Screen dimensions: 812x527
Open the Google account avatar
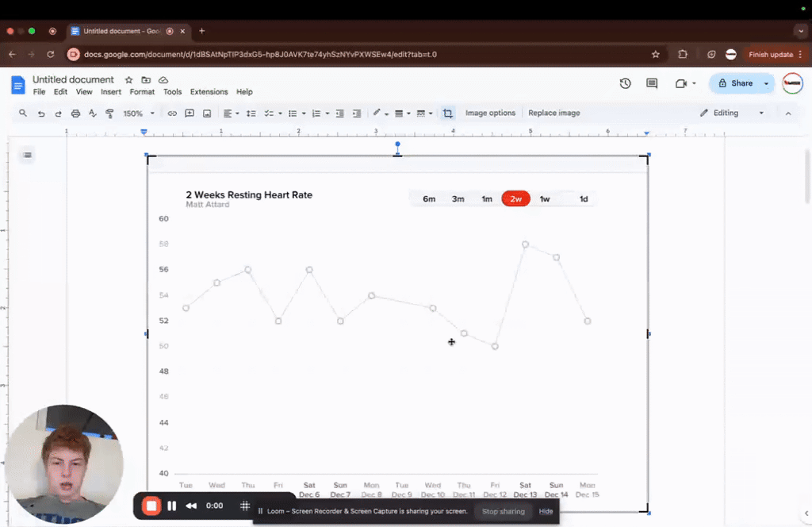click(792, 83)
